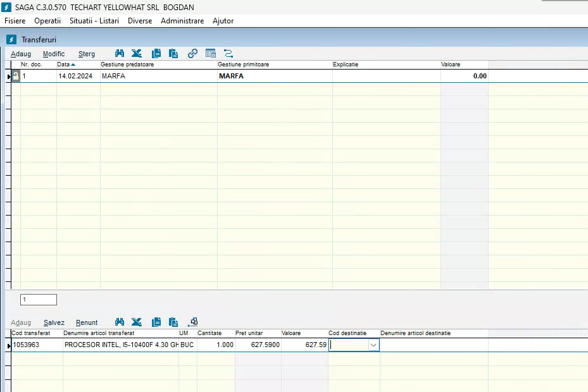Click the Cod destinatie input field
Image resolution: width=588 pixels, height=392 pixels.
(x=349, y=345)
